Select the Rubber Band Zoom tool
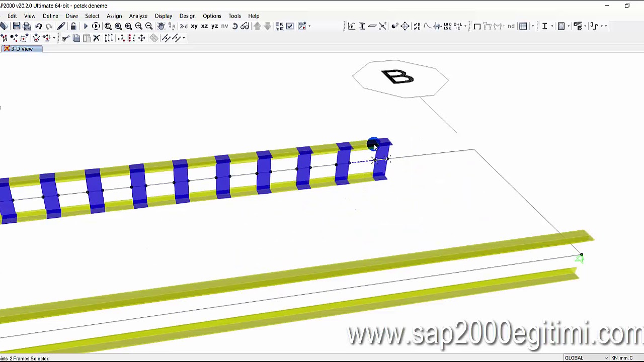This screenshot has height=362, width=644. (108, 26)
